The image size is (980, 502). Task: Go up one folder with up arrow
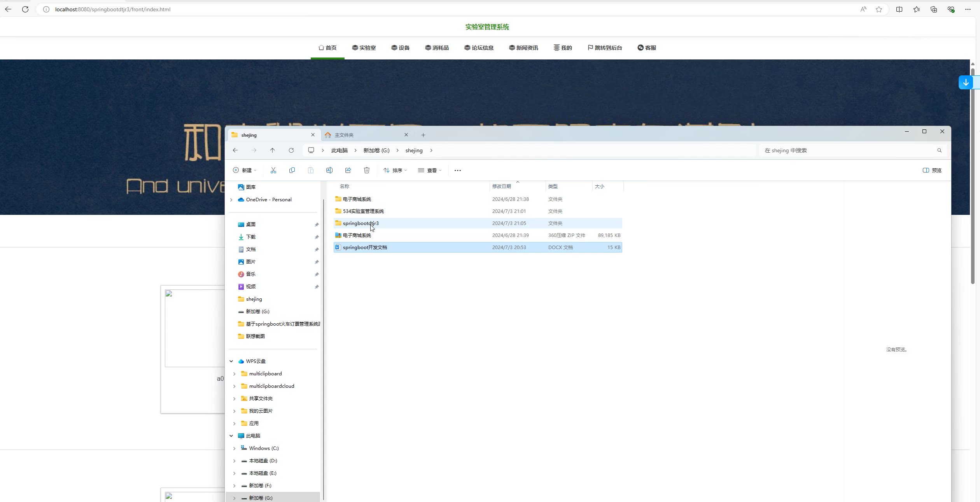(273, 150)
